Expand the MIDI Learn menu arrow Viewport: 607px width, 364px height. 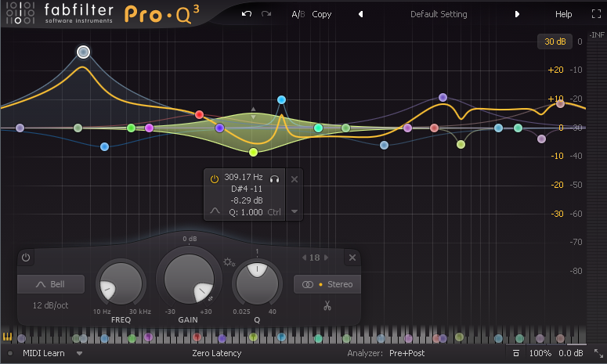click(79, 353)
